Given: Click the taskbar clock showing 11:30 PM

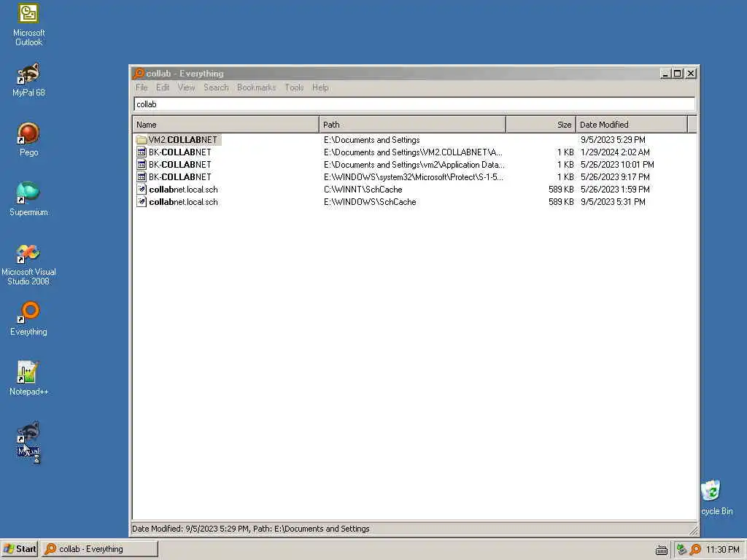Looking at the screenshot, I should point(722,549).
